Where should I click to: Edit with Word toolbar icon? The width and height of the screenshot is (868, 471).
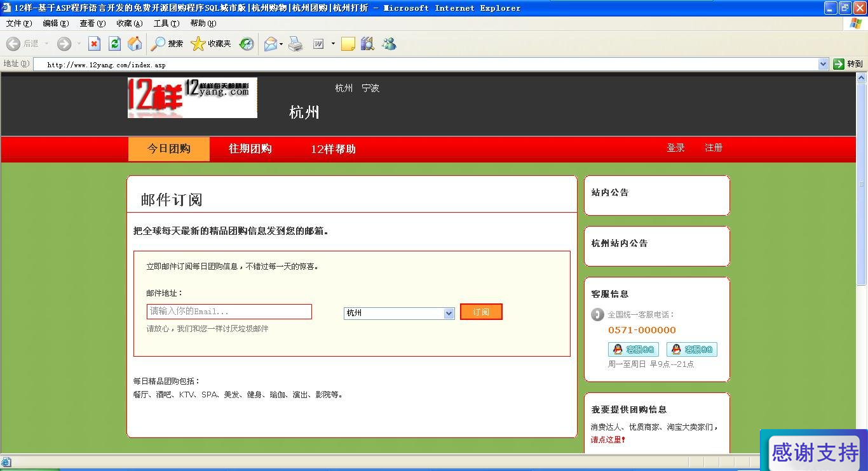[x=318, y=44]
